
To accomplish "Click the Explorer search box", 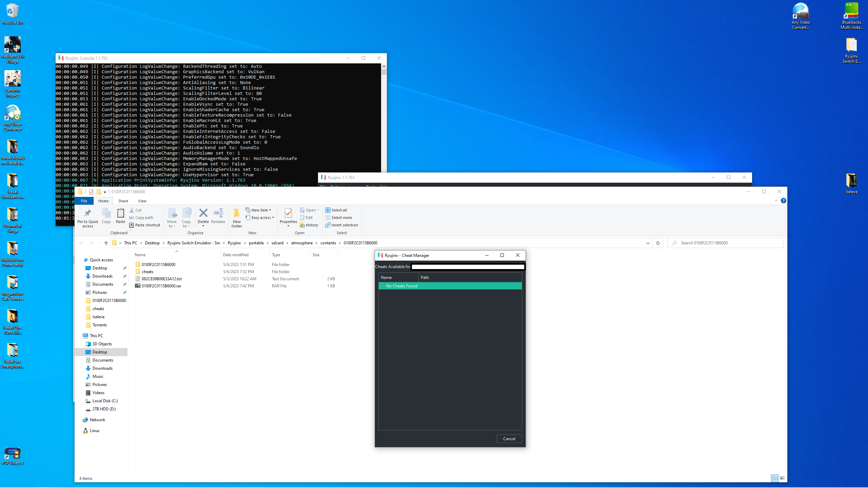I will coord(725,243).
